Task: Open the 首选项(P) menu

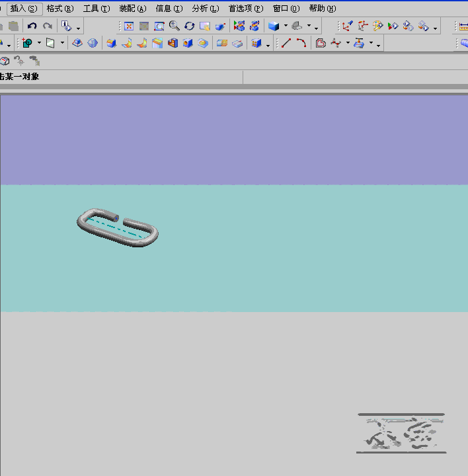Action: (245, 9)
